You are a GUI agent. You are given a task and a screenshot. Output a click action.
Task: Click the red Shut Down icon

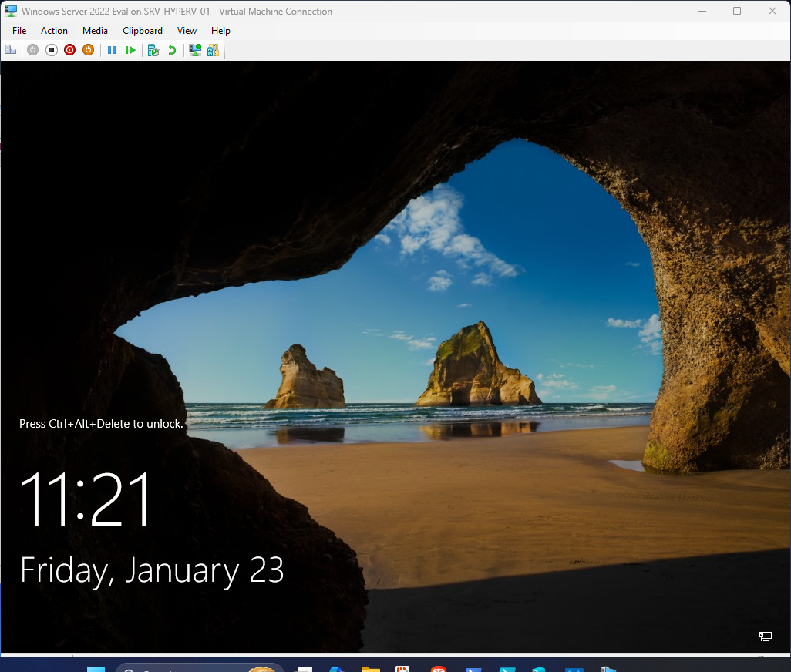69,49
